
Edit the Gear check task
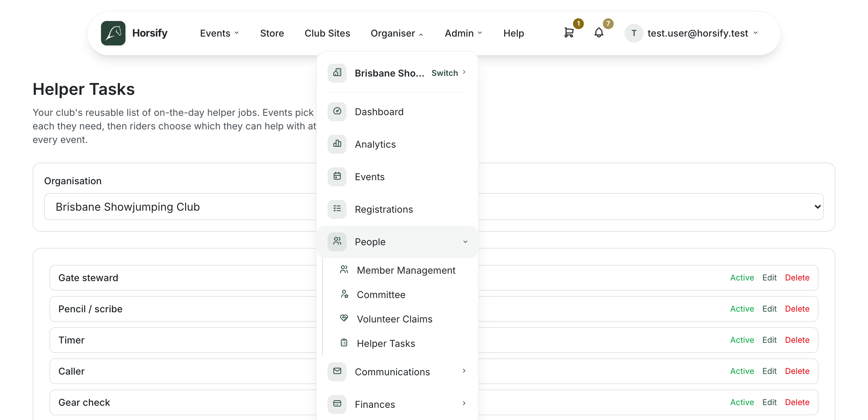pyautogui.click(x=769, y=402)
